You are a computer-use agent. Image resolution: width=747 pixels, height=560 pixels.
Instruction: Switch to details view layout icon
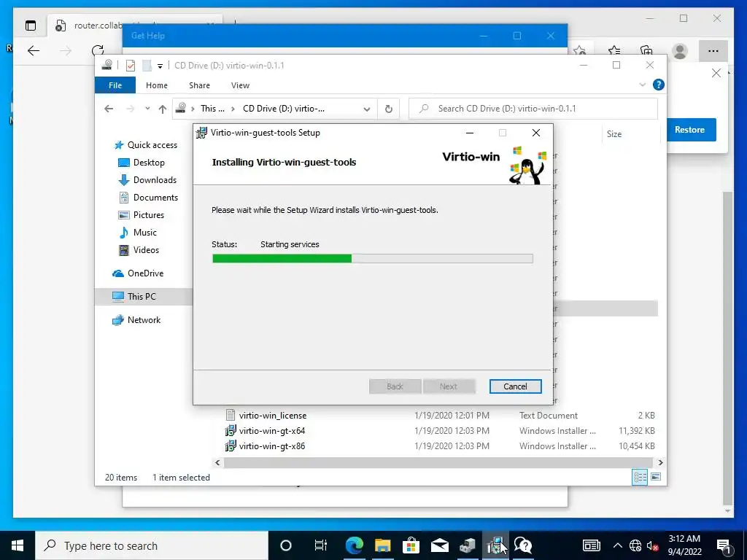[640, 477]
